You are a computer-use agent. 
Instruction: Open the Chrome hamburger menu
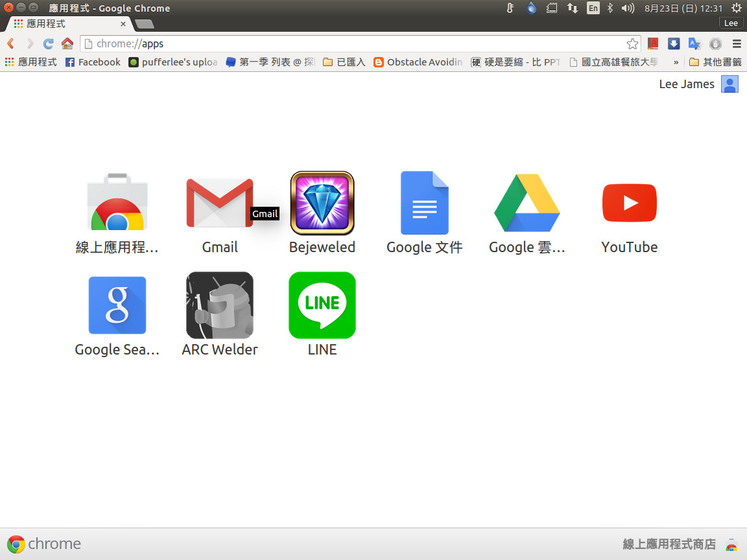click(x=737, y=44)
